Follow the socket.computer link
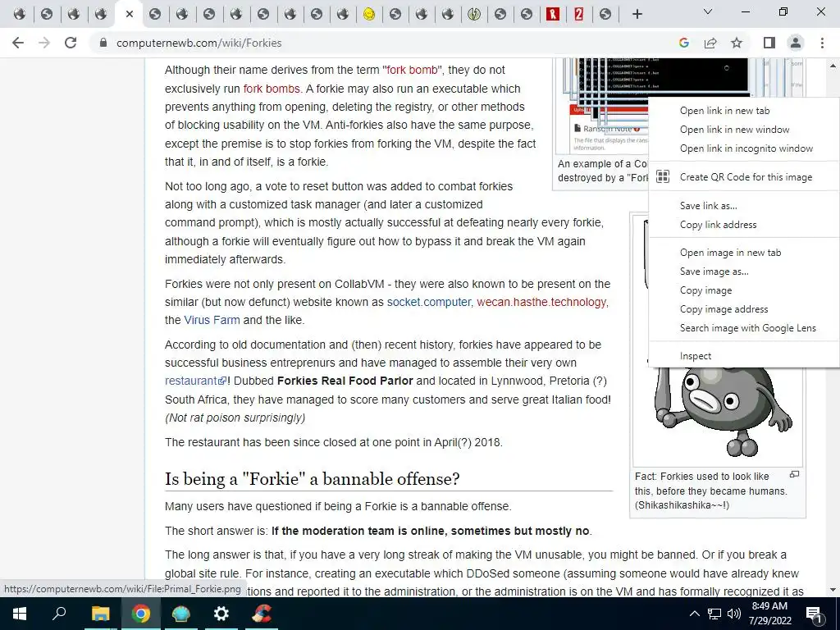The image size is (840, 630). tap(428, 302)
